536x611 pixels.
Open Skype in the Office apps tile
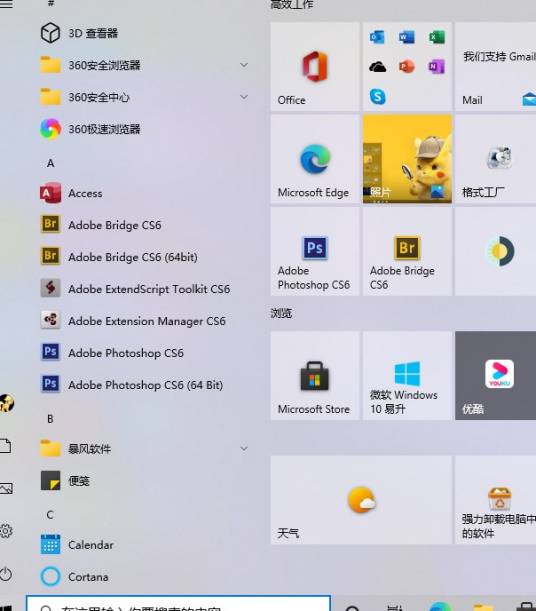(x=377, y=96)
